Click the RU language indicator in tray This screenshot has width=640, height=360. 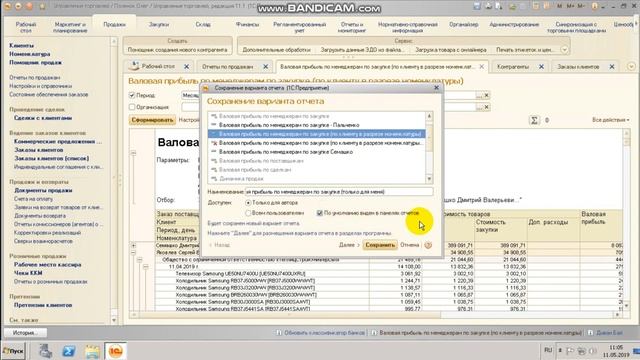point(548,350)
